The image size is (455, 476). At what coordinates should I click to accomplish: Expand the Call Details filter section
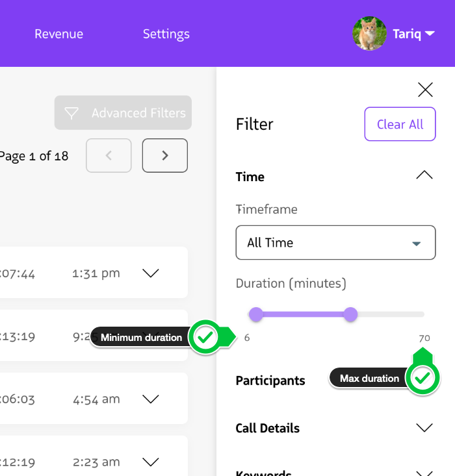[x=424, y=428]
